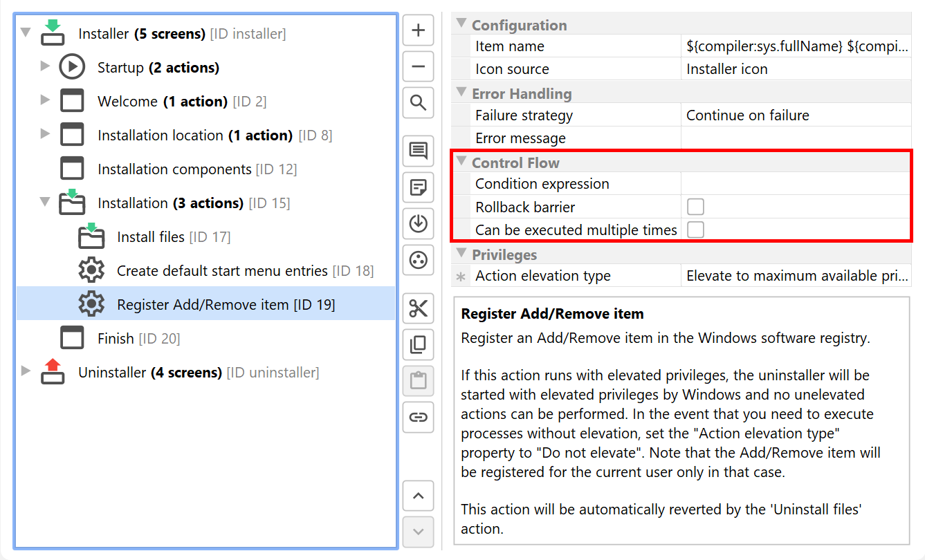This screenshot has width=925, height=560.
Task: Click the plus Add button in toolbar
Action: coord(418,30)
